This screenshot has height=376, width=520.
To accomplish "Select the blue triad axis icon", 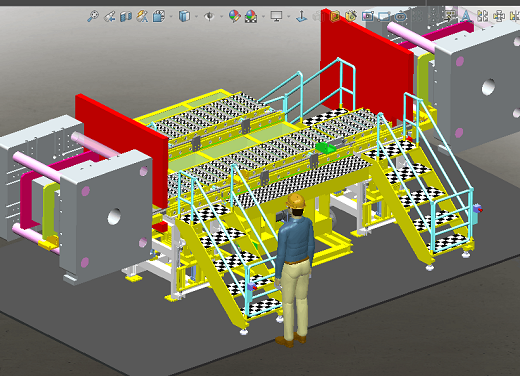I will tap(301, 16).
